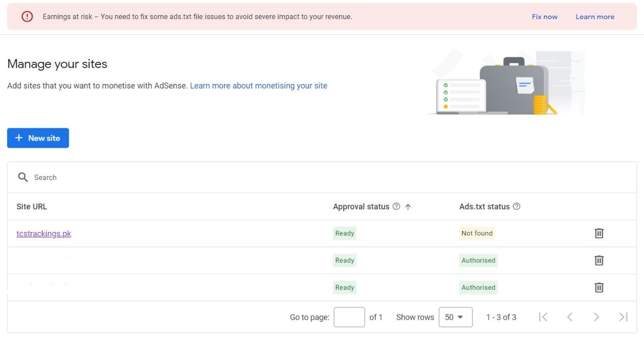Click the search magnifier icon
The image size is (644, 340).
(x=23, y=177)
